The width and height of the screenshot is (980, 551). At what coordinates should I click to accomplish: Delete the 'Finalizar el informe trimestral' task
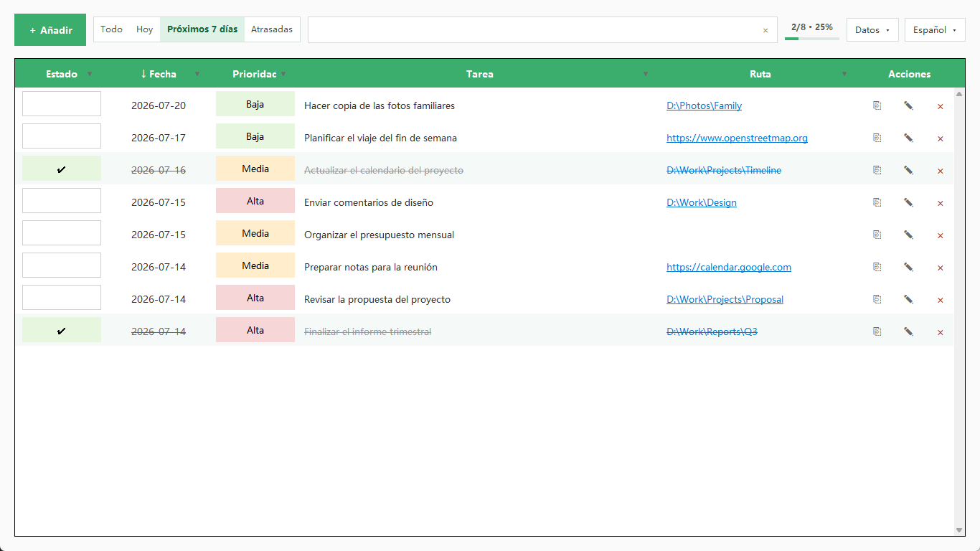click(x=940, y=332)
